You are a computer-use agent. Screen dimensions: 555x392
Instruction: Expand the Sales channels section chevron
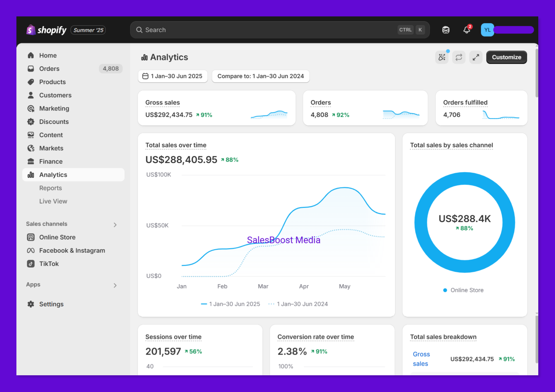coord(115,224)
